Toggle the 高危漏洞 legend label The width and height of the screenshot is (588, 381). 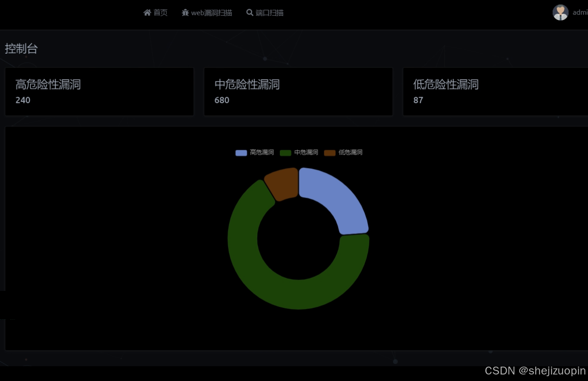262,152
